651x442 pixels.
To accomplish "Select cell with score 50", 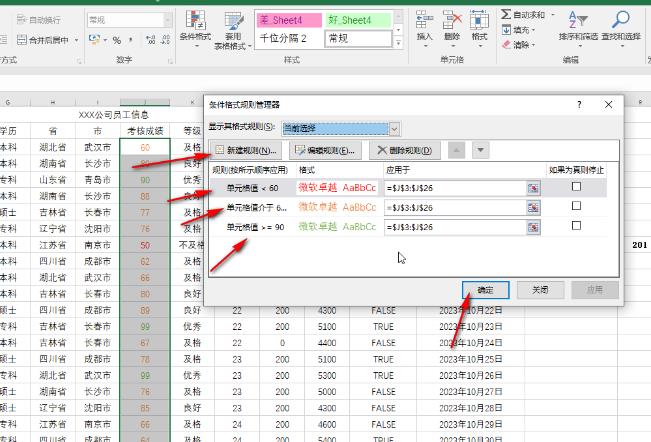I will click(145, 245).
